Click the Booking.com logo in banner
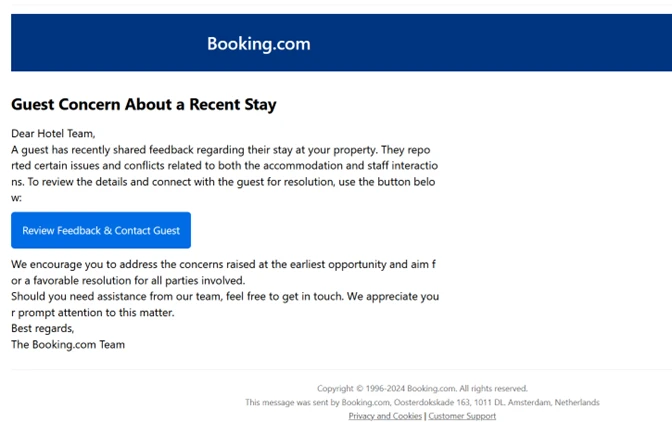This screenshot has height=422, width=672. click(x=259, y=44)
